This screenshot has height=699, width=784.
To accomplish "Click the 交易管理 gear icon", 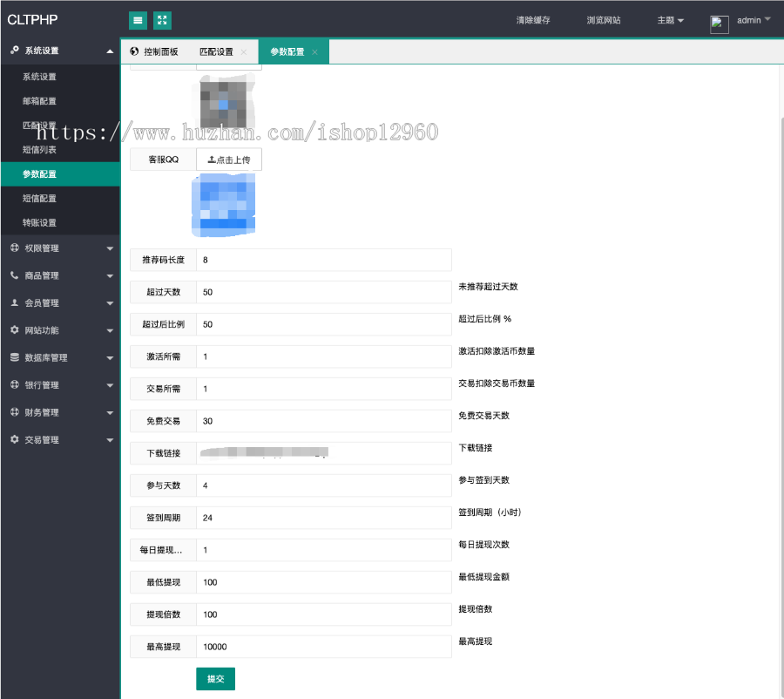I will pos(15,439).
